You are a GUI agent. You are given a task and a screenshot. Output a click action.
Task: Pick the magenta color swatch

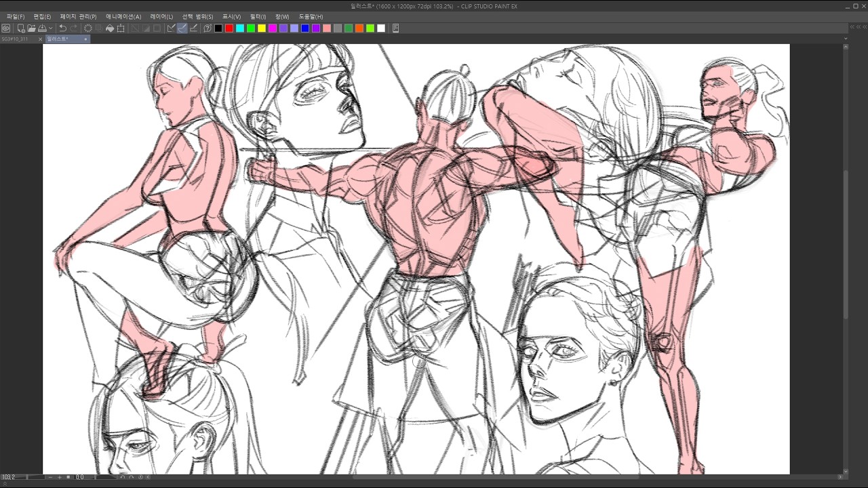point(273,28)
